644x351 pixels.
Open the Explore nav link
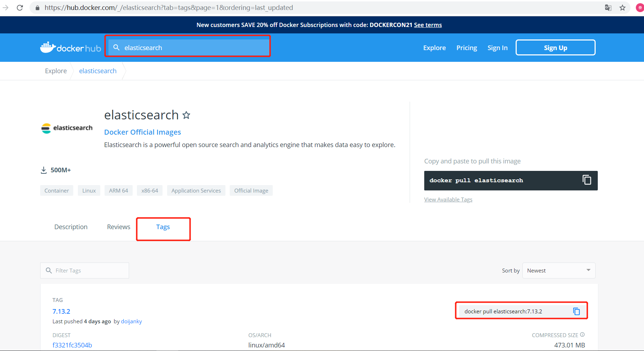(434, 48)
